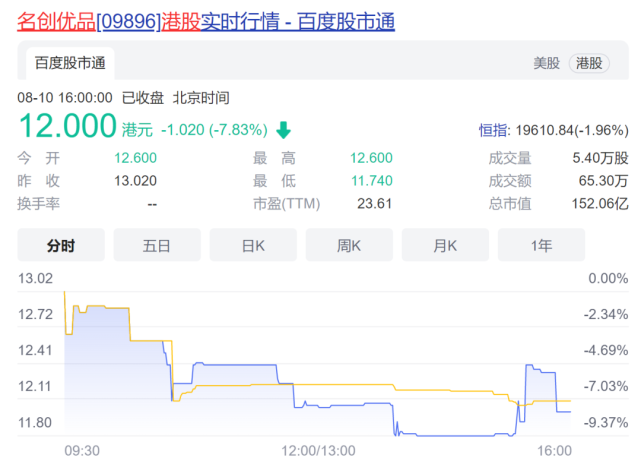Viewport: 641px width, 458px height.
Task: Click the index value 19610.84(-1.96%)
Action: point(572,130)
